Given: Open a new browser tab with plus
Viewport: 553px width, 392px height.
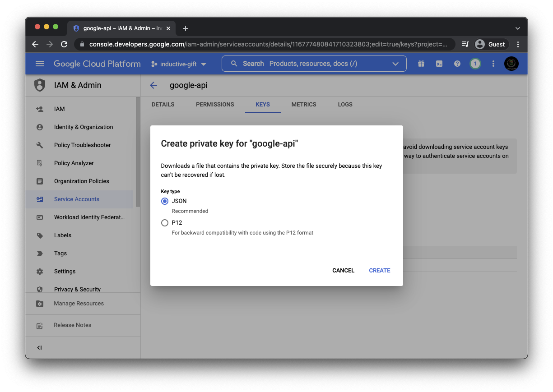Looking at the screenshot, I should [186, 28].
